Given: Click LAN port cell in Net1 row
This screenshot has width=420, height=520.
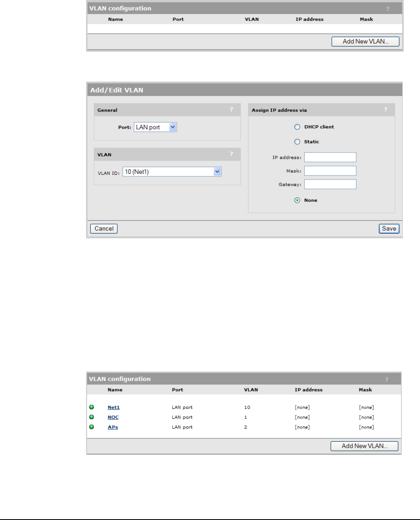Looking at the screenshot, I should pos(182,408).
